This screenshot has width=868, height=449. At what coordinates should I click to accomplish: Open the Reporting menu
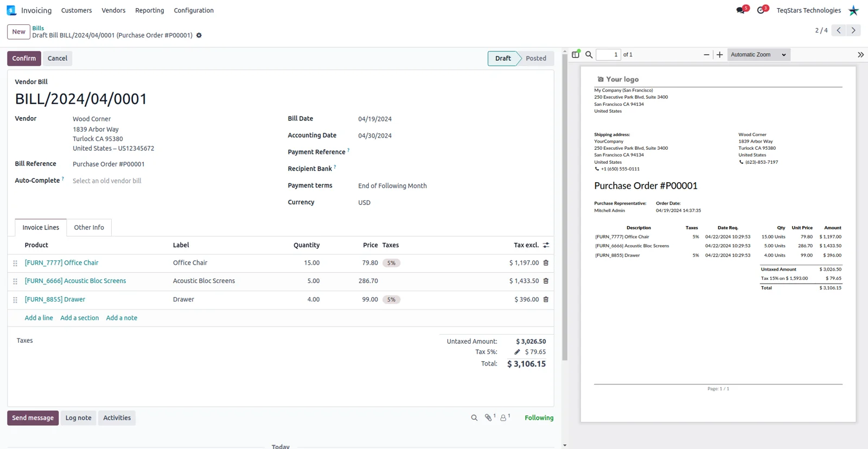150,10
